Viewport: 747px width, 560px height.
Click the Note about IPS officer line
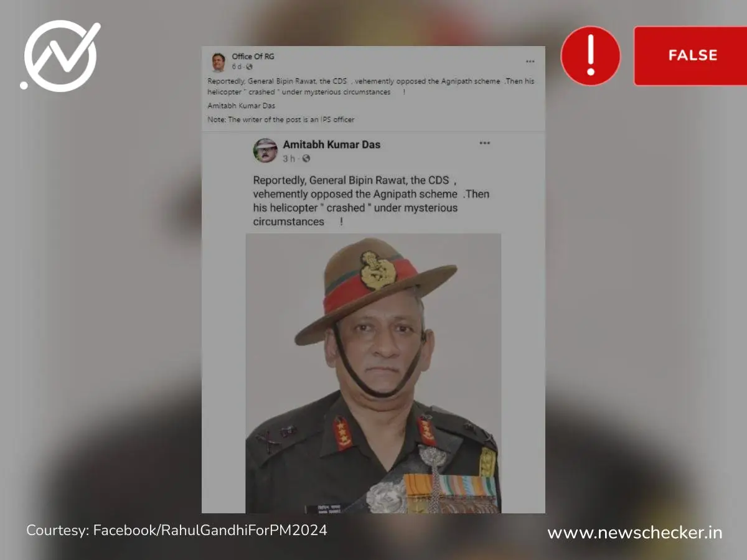click(281, 119)
